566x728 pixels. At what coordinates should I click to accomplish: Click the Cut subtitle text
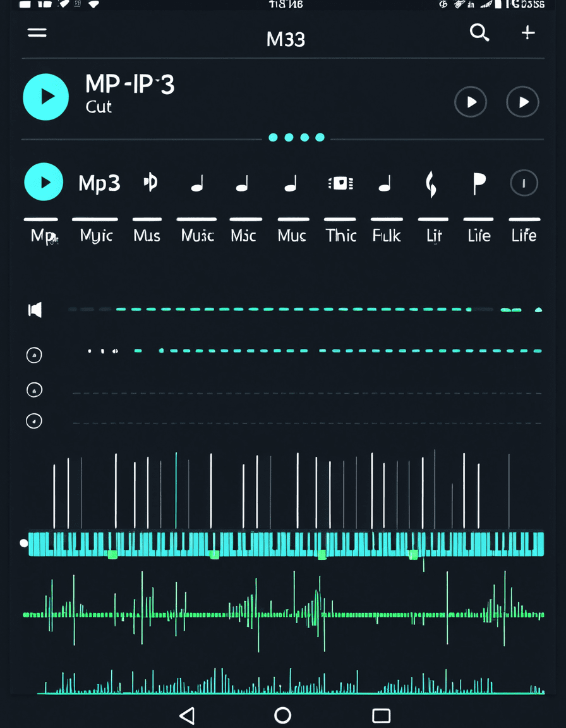(x=99, y=107)
